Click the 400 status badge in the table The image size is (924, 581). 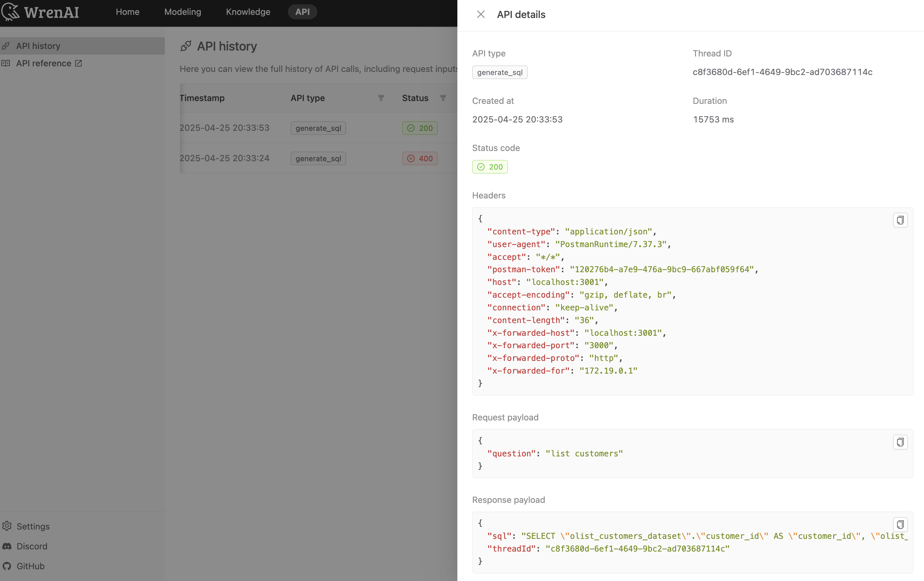tap(420, 158)
